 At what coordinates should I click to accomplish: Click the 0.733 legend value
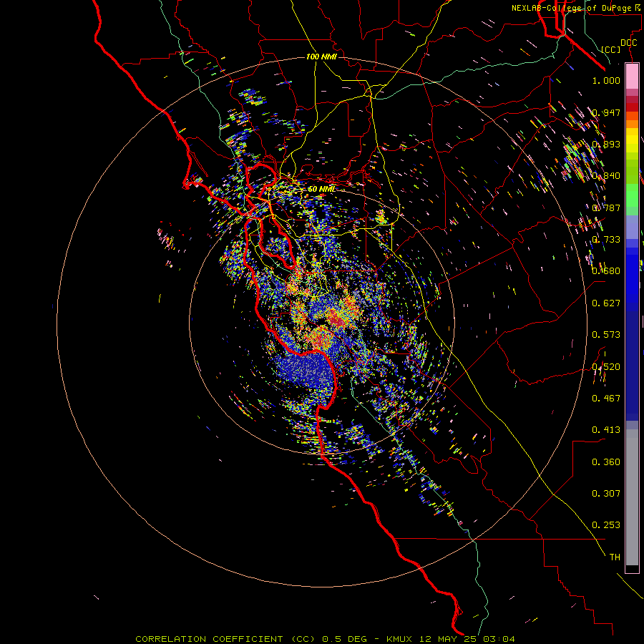pos(606,239)
